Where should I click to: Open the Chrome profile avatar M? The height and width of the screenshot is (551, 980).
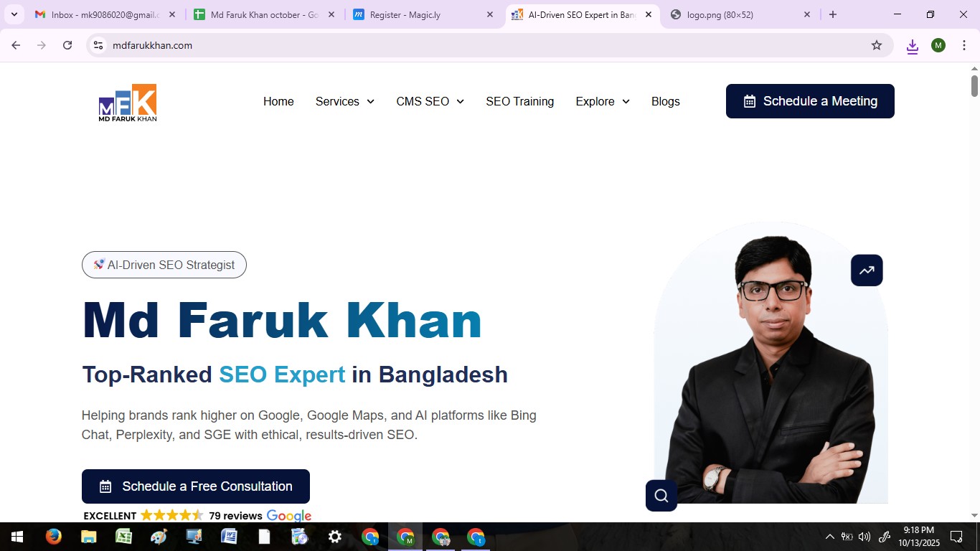coord(938,45)
